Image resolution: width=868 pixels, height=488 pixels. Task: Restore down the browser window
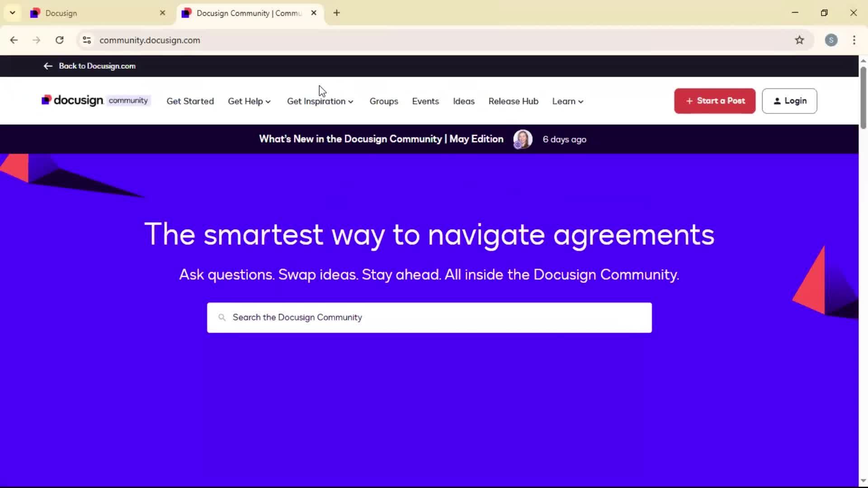824,13
